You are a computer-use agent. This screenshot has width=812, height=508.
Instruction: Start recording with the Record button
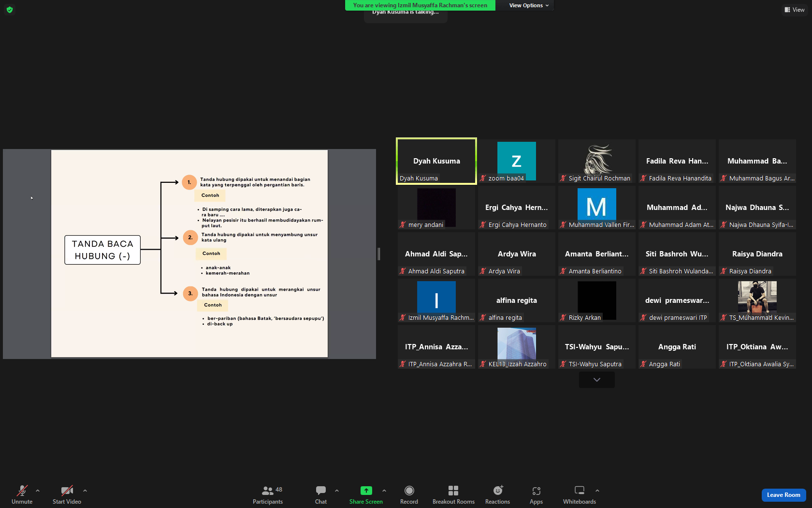click(x=409, y=494)
